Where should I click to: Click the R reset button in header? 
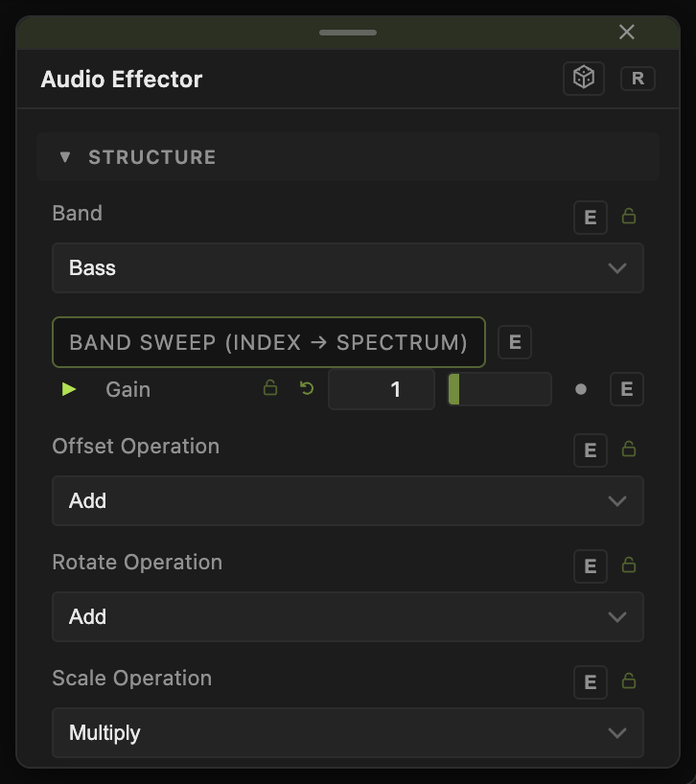point(638,79)
